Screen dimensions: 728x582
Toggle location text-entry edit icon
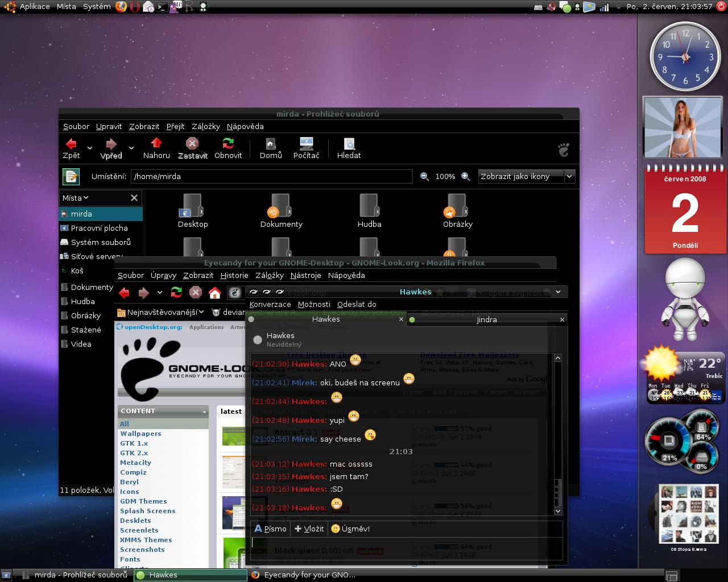[71, 176]
